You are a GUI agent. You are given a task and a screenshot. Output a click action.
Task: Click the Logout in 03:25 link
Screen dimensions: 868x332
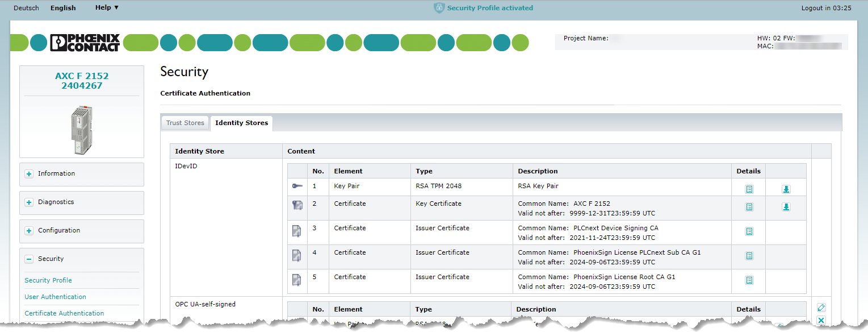[826, 8]
